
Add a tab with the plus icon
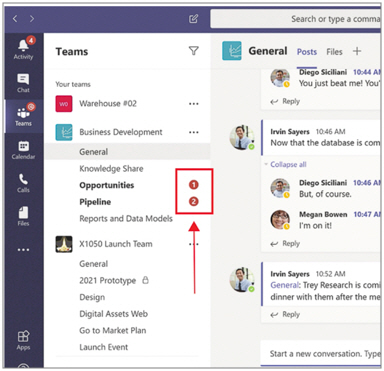click(x=357, y=51)
